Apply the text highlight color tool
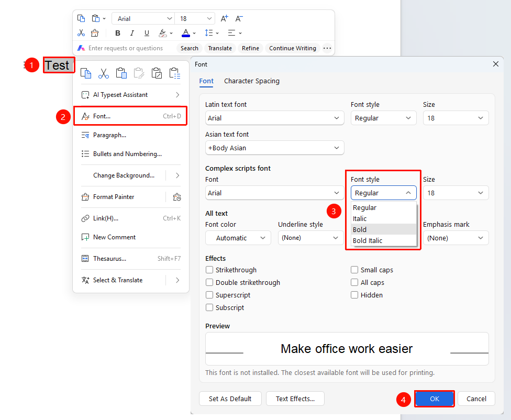The image size is (511, 420). pyautogui.click(x=163, y=33)
